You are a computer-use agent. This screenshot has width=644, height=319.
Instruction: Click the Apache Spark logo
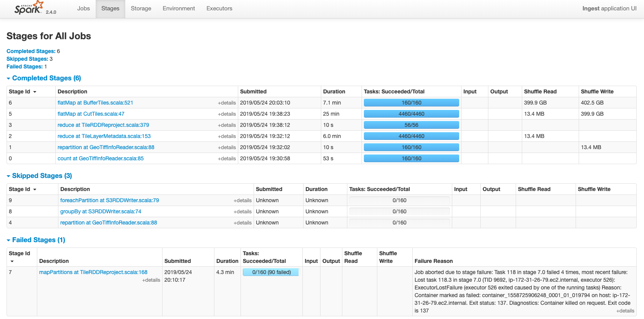pyautogui.click(x=29, y=8)
